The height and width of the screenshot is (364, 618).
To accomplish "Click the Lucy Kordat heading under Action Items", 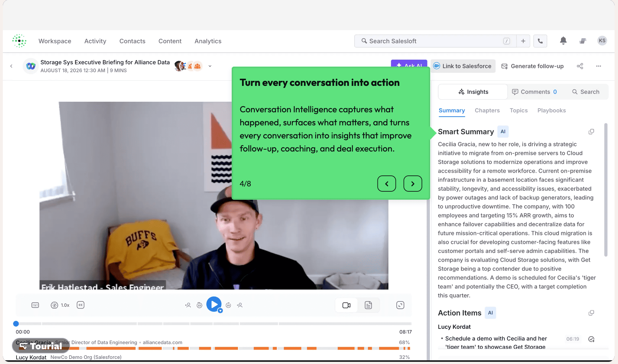I will [454, 327].
